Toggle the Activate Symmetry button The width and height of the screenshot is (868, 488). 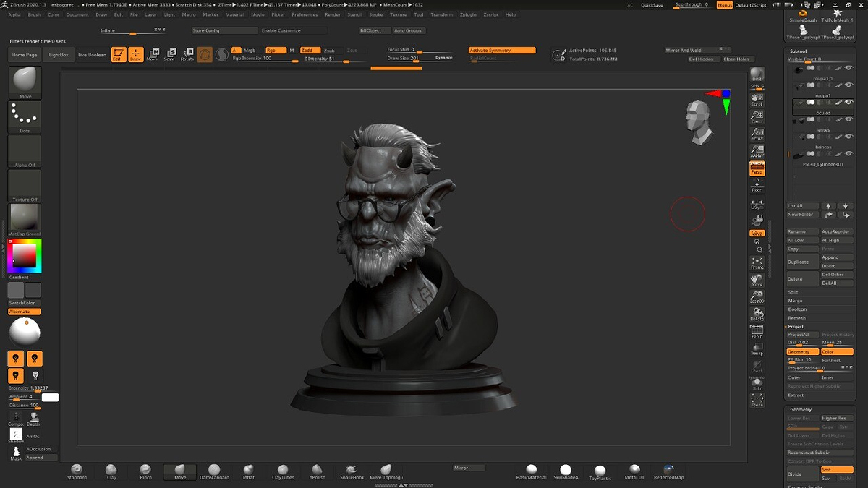pos(502,51)
